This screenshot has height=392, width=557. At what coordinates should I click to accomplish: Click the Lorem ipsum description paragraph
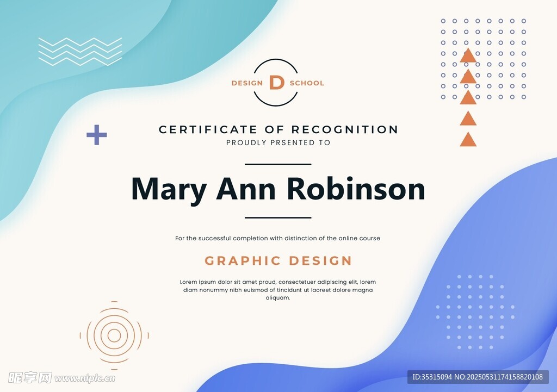pyautogui.click(x=278, y=290)
